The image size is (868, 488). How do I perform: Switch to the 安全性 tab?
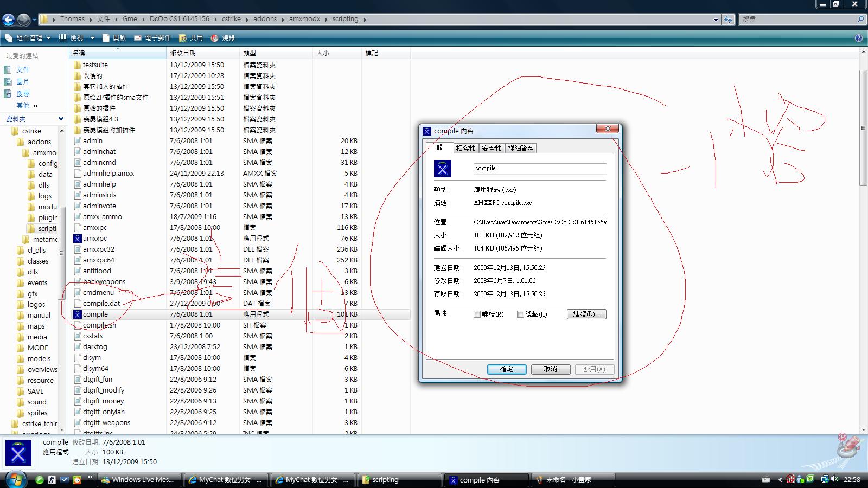click(492, 149)
